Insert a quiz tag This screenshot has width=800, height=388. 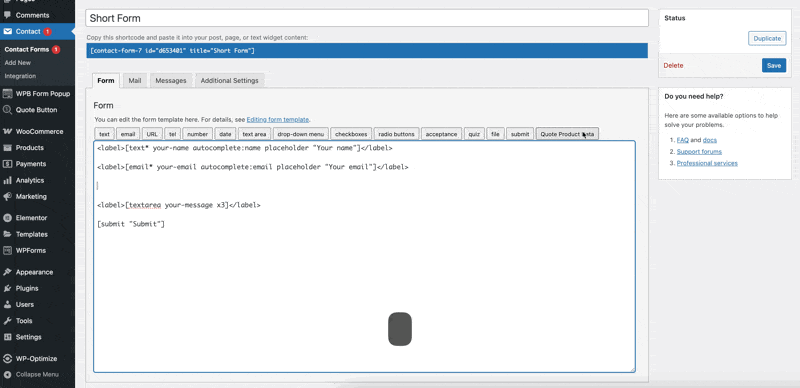(474, 134)
